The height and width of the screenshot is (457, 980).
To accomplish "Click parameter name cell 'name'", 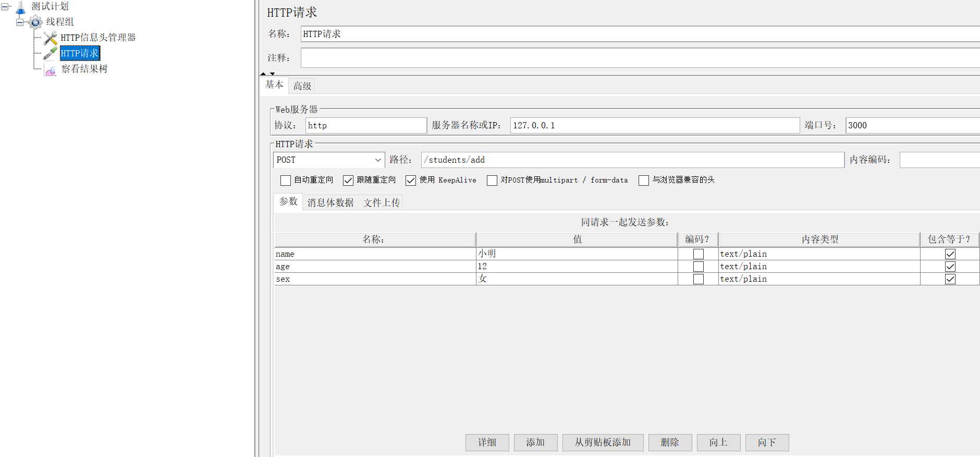I will [x=375, y=254].
